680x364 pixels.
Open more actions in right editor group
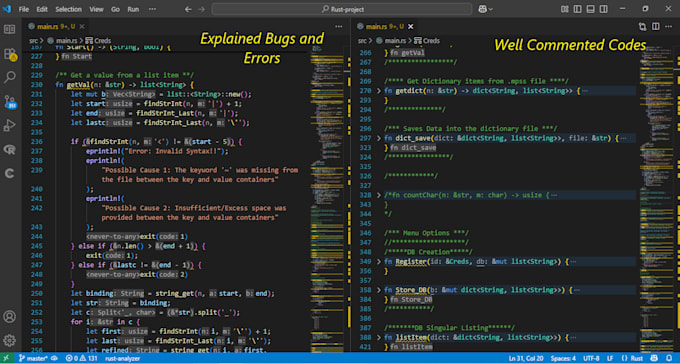point(669,27)
